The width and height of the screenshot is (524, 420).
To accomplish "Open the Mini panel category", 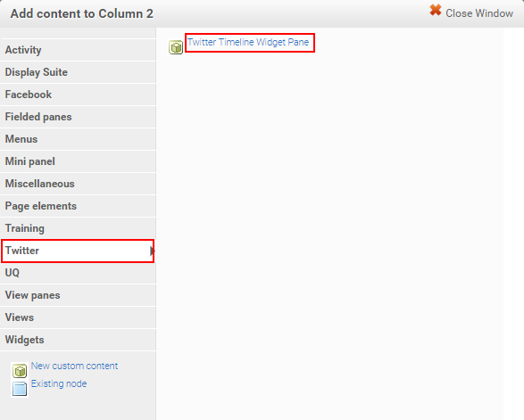I will click(78, 161).
